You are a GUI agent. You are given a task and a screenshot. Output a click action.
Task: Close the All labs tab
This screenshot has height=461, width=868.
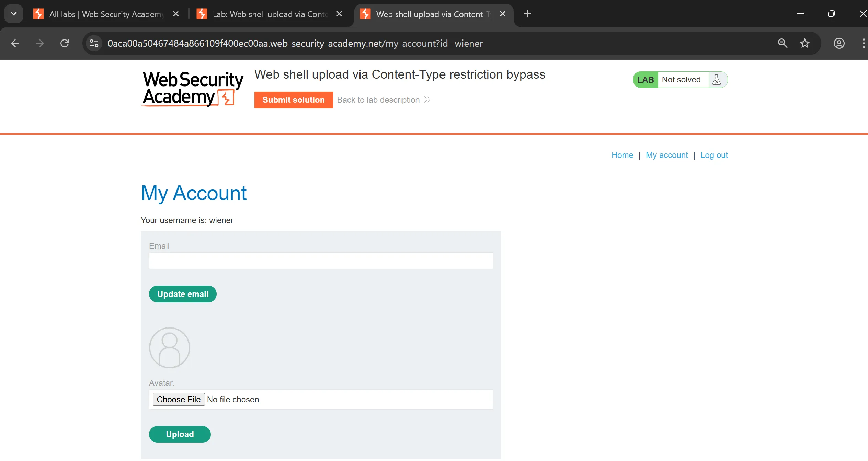coord(176,14)
